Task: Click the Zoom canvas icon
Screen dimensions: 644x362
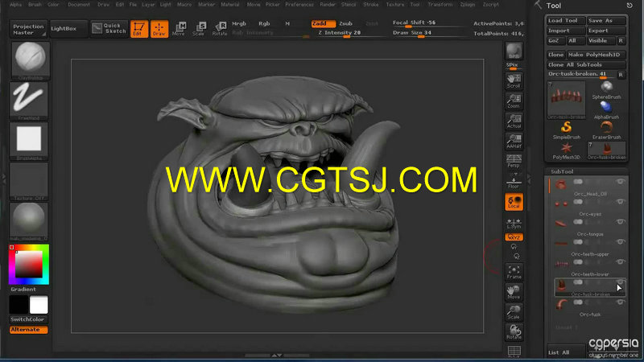Action: pos(514,101)
